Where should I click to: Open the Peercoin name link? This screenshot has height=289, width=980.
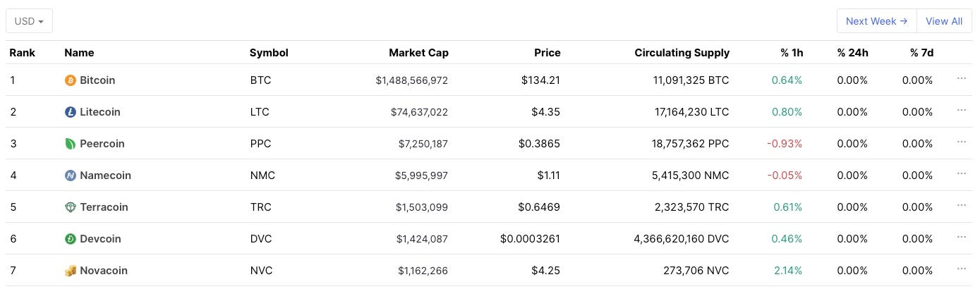click(102, 144)
